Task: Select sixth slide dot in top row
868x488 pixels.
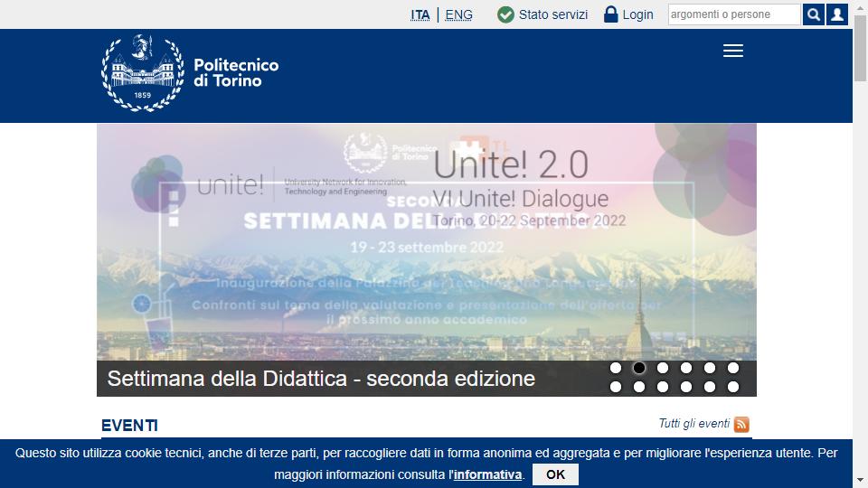Action: pos(733,368)
